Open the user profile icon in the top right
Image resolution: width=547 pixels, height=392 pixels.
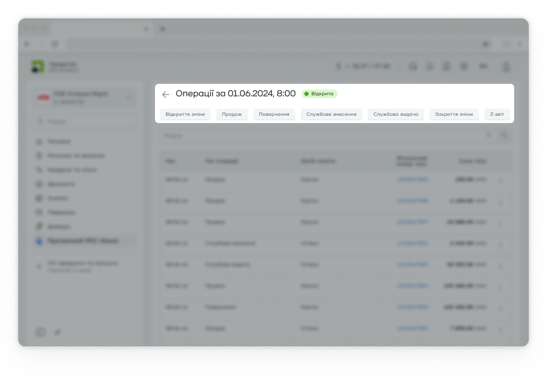[506, 67]
